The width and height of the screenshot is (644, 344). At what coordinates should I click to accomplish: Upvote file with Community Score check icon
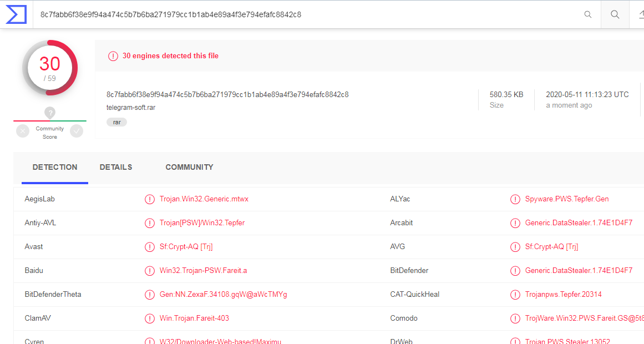77,131
